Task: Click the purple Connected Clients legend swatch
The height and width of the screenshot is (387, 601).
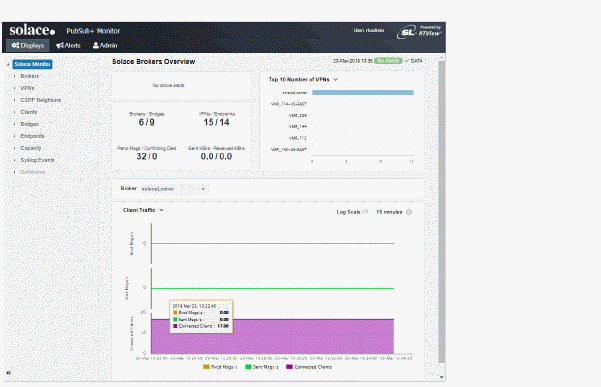Action: coord(289,367)
